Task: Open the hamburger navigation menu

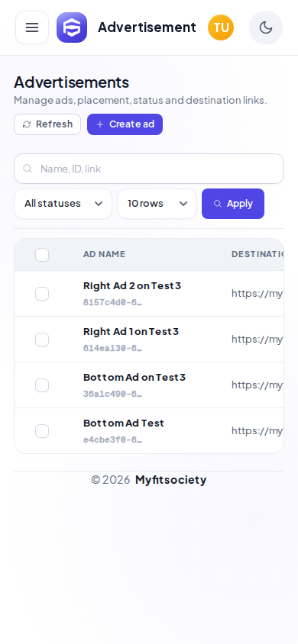Action: 32,27
